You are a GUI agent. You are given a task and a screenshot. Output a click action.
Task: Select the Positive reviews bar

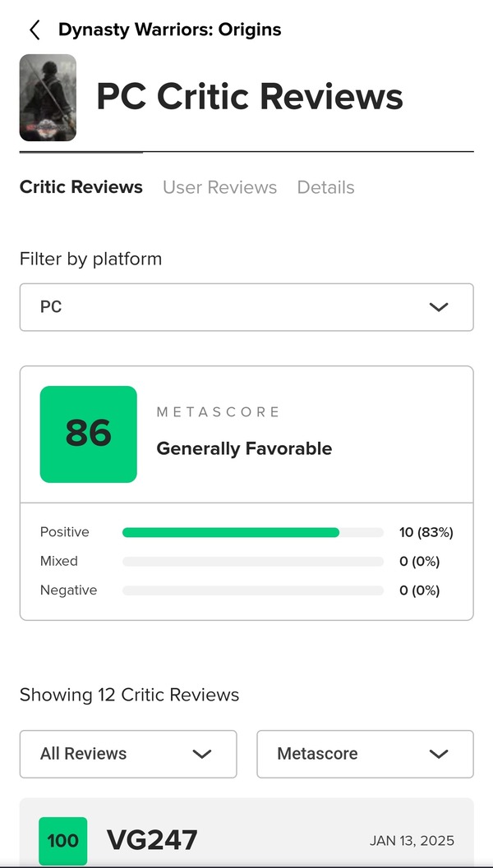point(252,532)
